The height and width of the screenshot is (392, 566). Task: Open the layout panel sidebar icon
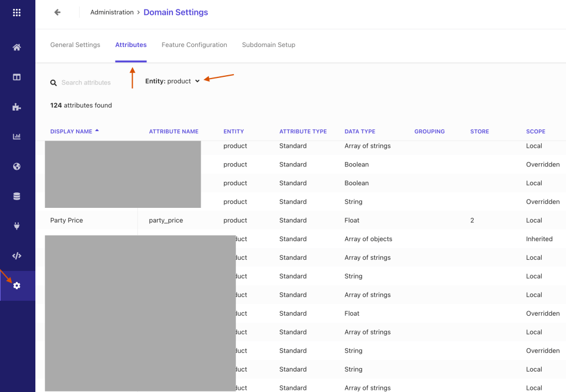pyautogui.click(x=17, y=77)
